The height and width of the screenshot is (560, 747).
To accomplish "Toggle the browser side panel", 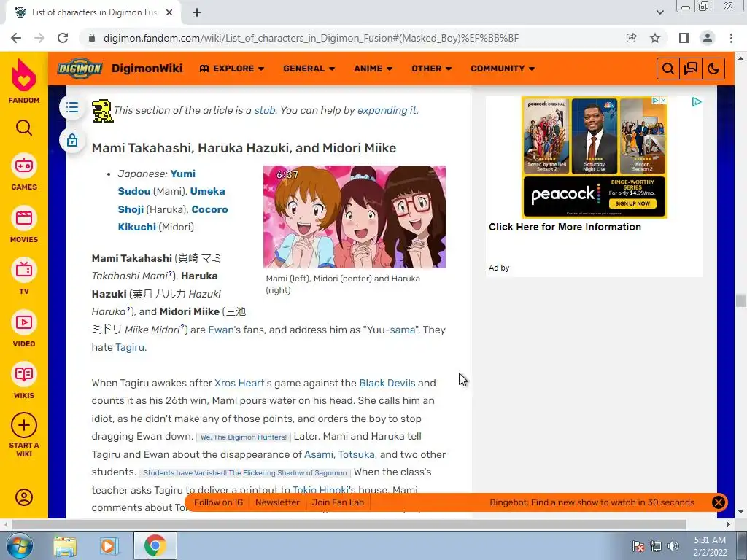I will point(684,38).
